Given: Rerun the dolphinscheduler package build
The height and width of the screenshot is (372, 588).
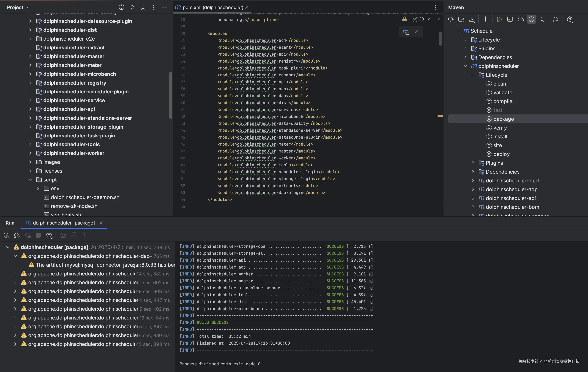Looking at the screenshot, I should coord(6,235).
